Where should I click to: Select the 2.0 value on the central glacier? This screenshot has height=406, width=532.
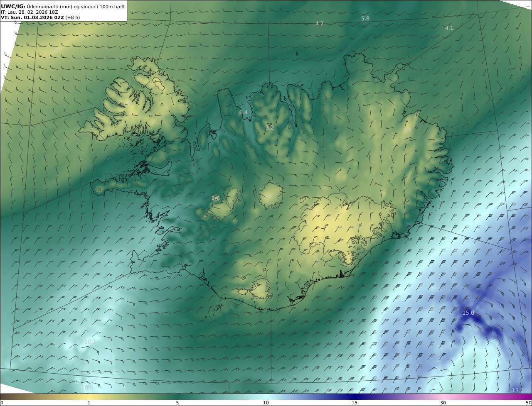pos(268,196)
